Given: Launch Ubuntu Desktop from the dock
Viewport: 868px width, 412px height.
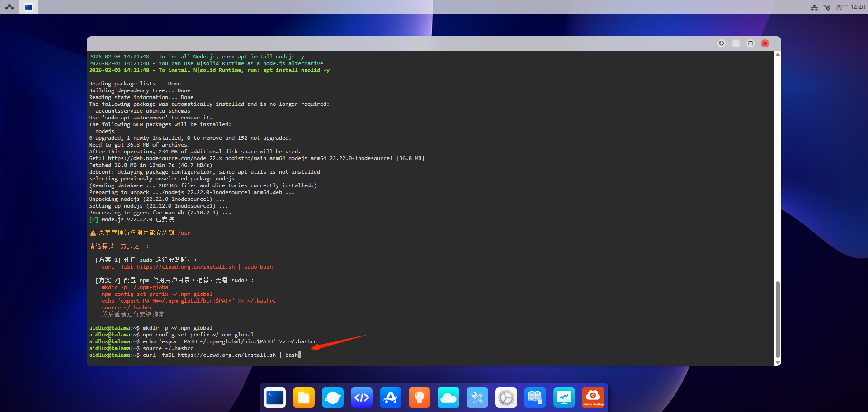Looking at the screenshot, I should (593, 398).
